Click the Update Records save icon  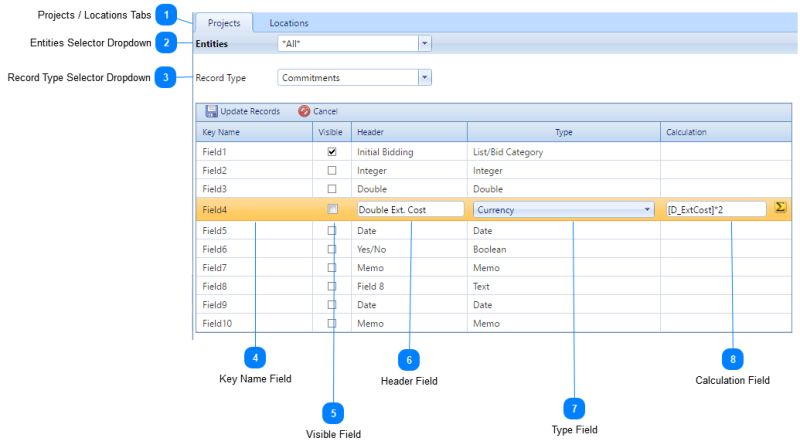(211, 111)
